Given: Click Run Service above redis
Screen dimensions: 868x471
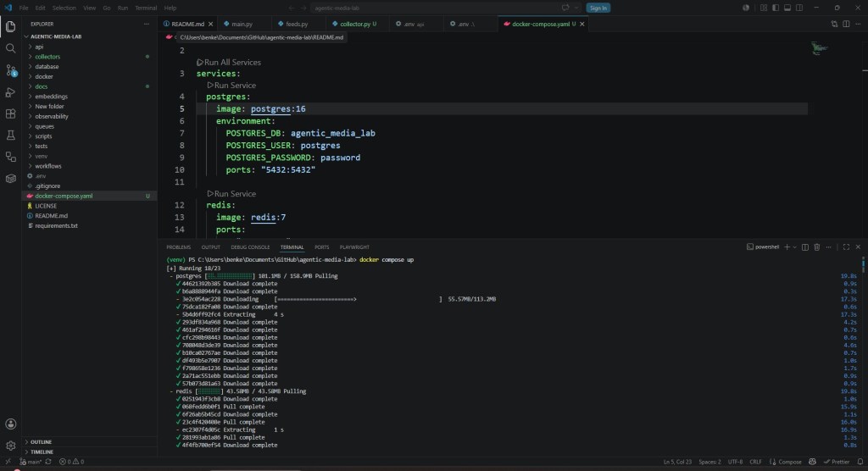Looking at the screenshot, I should pos(231,194).
